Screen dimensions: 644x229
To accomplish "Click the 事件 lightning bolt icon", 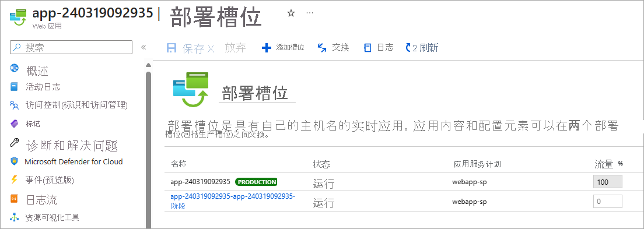I will [x=15, y=179].
